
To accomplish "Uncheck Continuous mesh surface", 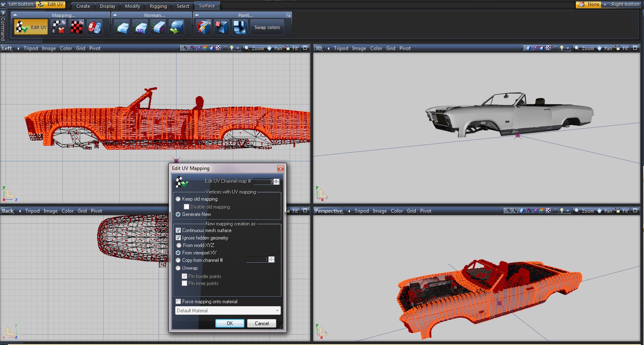I will tap(178, 230).
